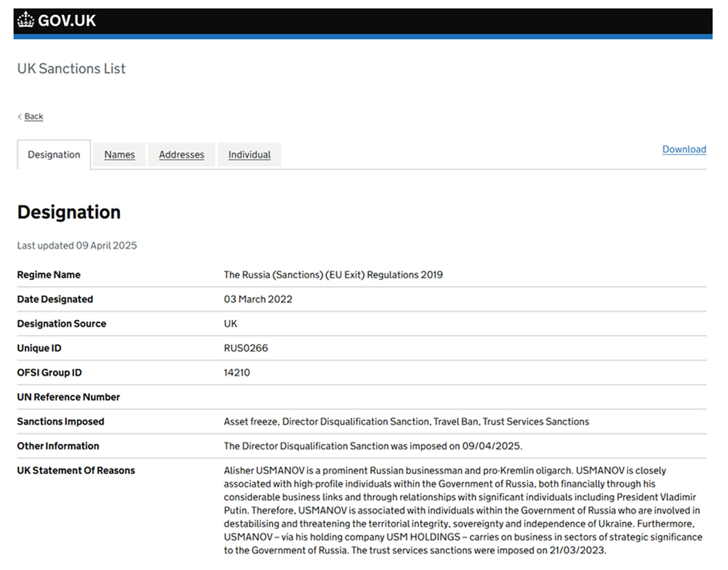Click the Sanctions Imposed label
Image resolution: width=728 pixels, height=570 pixels.
[x=61, y=421]
